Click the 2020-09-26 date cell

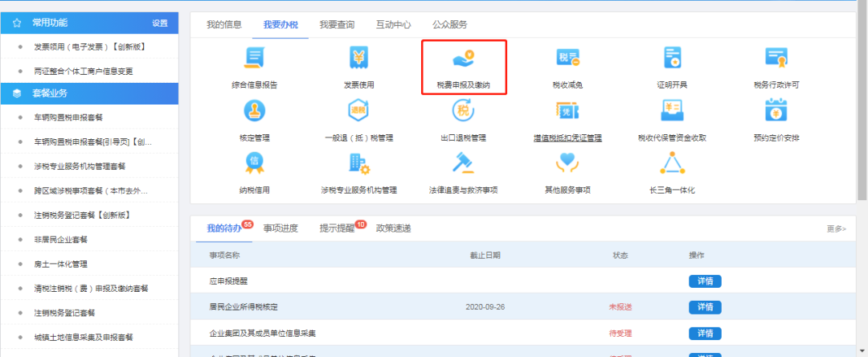(x=485, y=307)
